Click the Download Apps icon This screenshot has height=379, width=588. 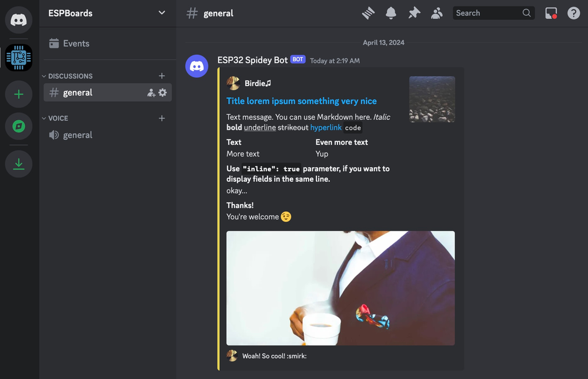point(19,164)
